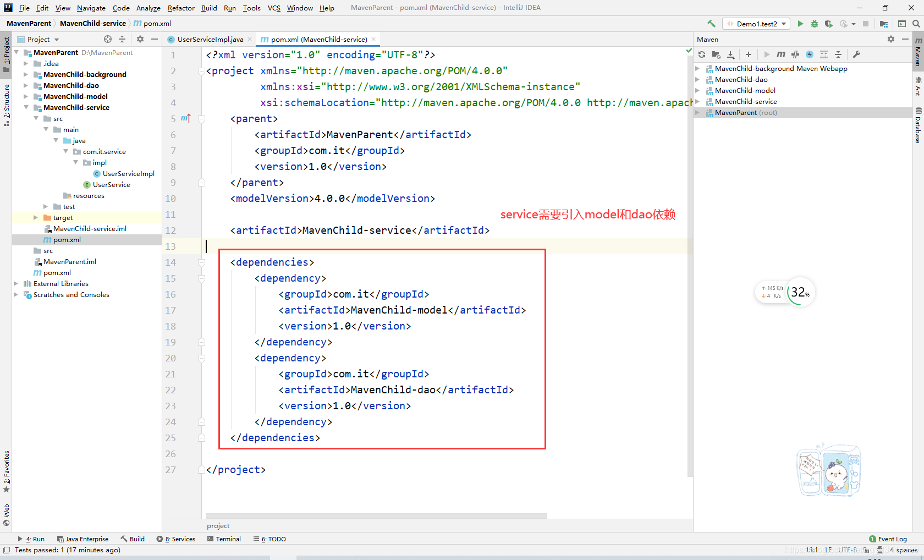Hide the Project tool window

[155, 39]
